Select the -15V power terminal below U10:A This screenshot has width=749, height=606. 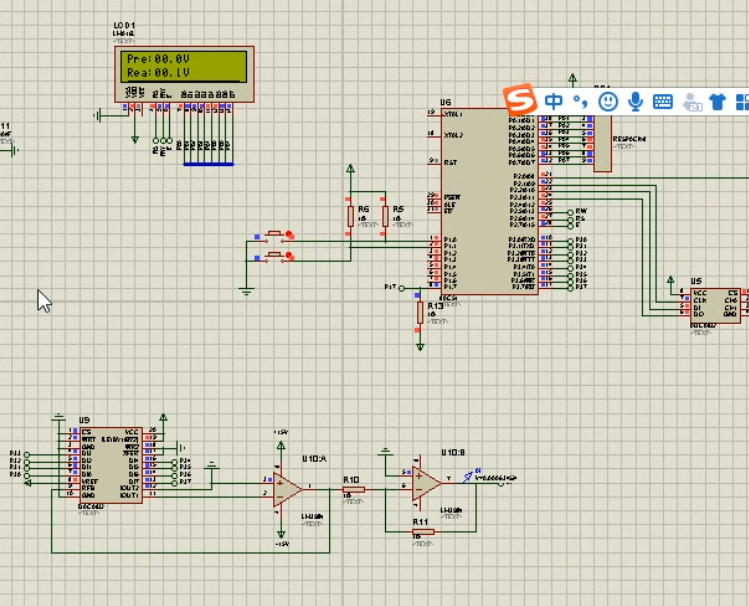[281, 534]
